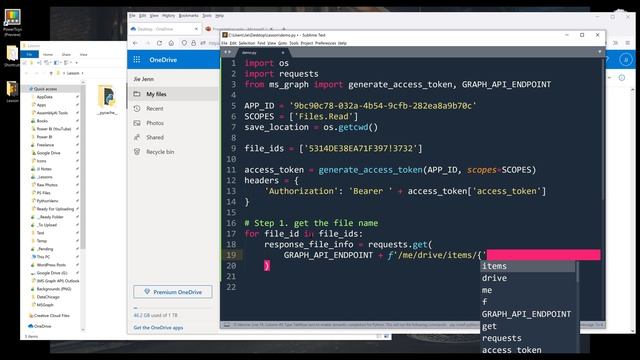The image size is (640, 360).
Task: Open the Sublime Text tab list dropdown arrow
Action: point(599,52)
